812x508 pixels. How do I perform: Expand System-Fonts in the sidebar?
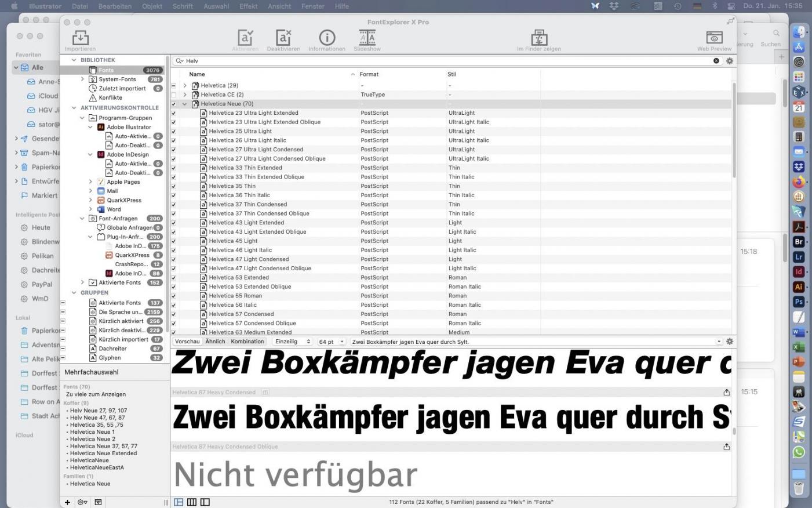click(x=82, y=79)
